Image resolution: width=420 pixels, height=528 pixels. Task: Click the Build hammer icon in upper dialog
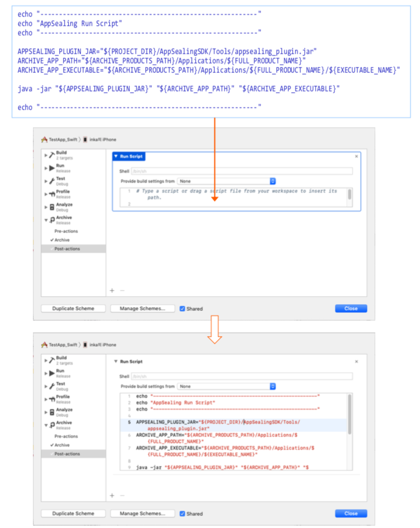pos(52,155)
